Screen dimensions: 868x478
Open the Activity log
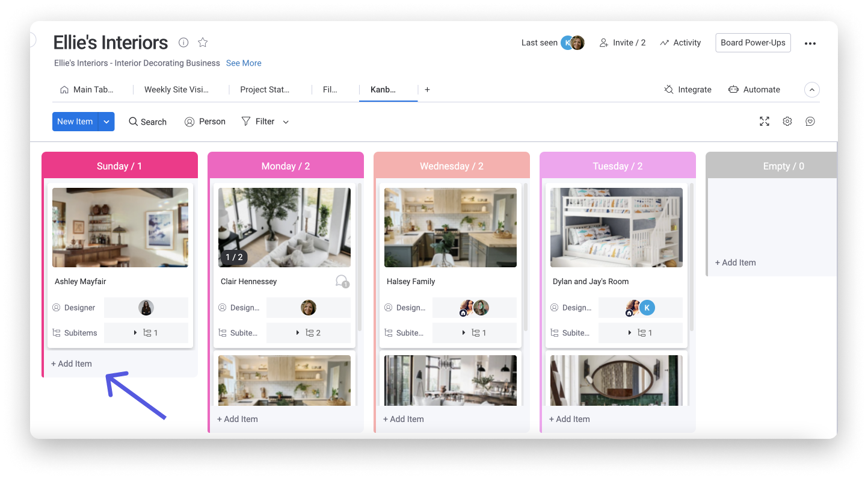[680, 43]
